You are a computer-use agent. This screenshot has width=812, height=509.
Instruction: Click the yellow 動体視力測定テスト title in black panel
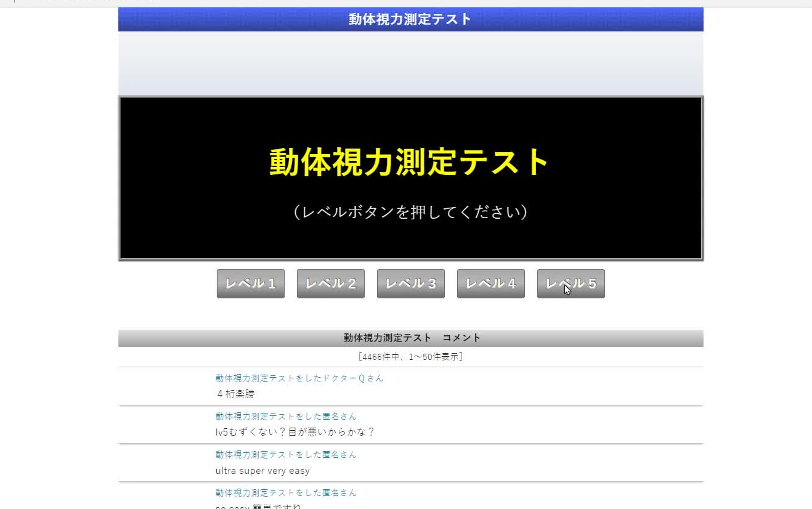(x=410, y=163)
